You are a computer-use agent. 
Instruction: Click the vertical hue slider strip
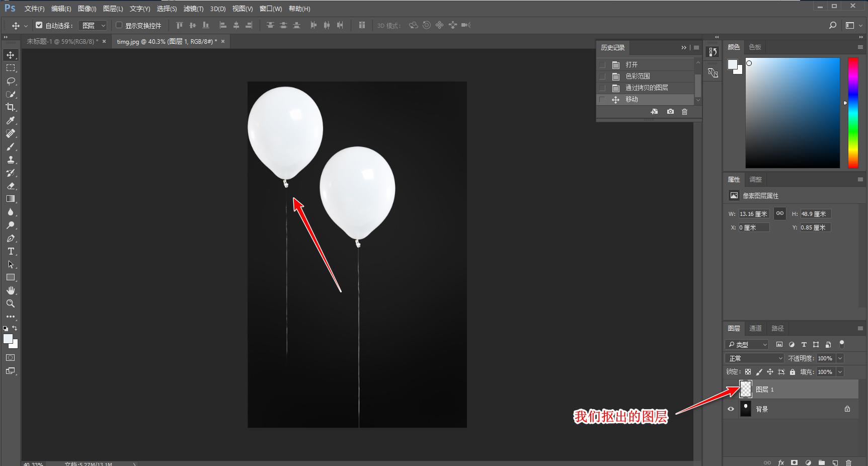(x=853, y=113)
